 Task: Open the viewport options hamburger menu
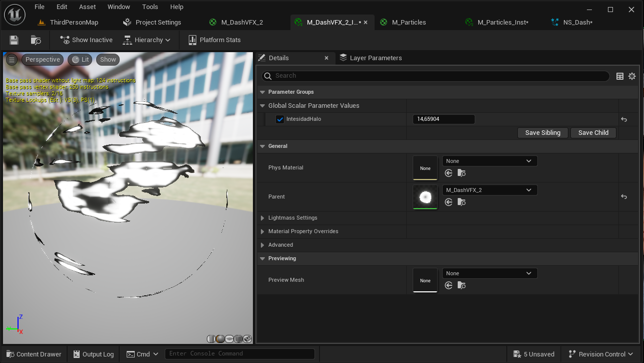pyautogui.click(x=12, y=60)
